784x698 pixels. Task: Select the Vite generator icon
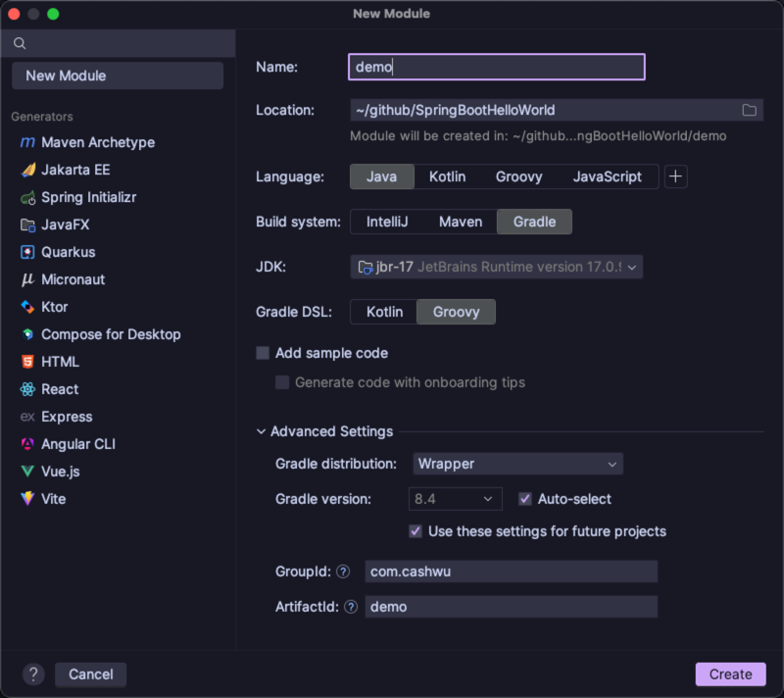tap(27, 498)
